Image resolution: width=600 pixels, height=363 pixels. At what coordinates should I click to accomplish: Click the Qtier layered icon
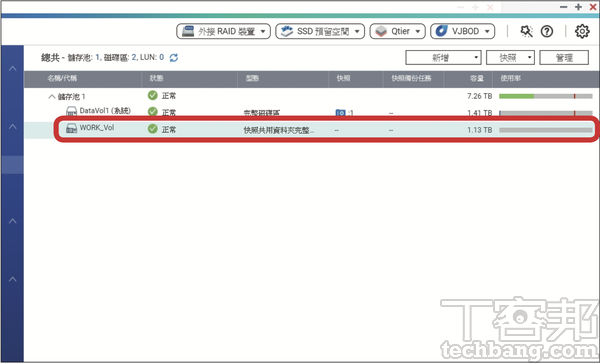tap(381, 31)
